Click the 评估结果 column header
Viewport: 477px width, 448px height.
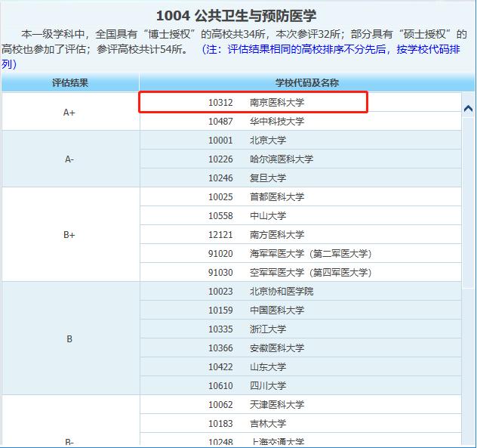tap(70, 82)
